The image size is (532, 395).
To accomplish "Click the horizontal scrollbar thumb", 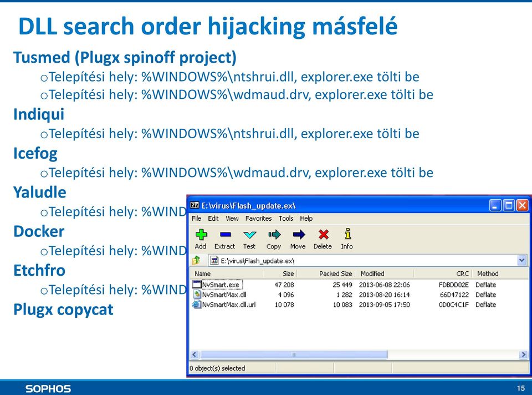I will tap(294, 355).
